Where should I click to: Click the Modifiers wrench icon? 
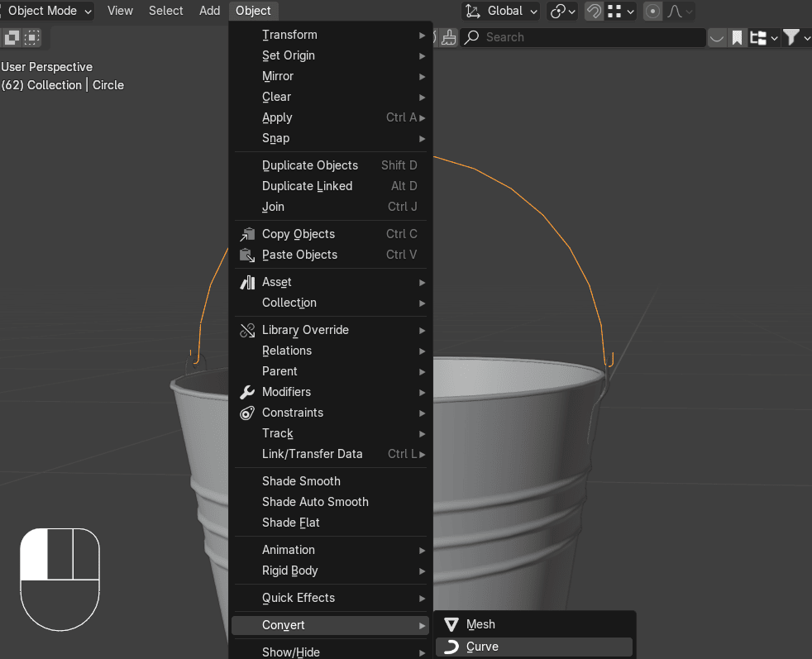pyautogui.click(x=247, y=392)
